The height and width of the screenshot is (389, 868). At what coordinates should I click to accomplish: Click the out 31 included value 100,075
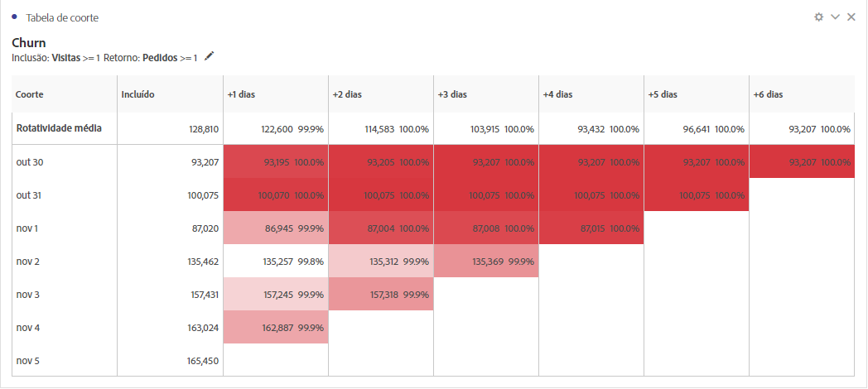click(x=203, y=195)
